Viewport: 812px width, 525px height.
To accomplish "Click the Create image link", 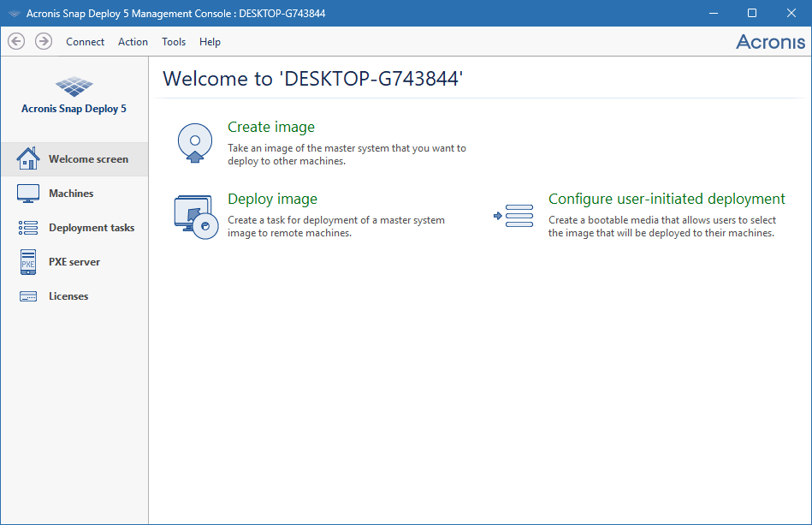I will (x=271, y=127).
